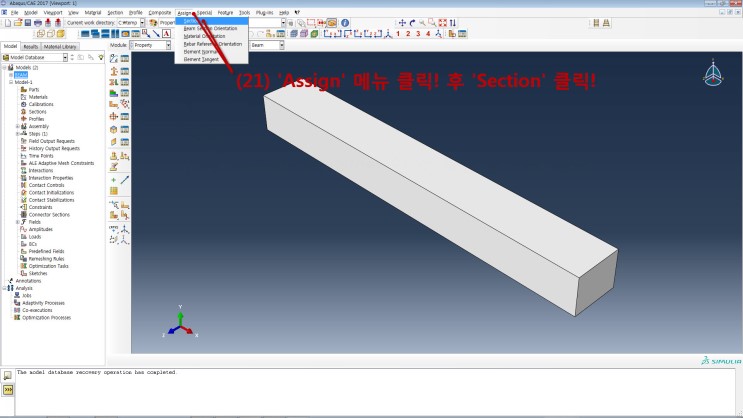The image size is (743, 418).
Task: Apply custom view 4
Action: pos(428,34)
